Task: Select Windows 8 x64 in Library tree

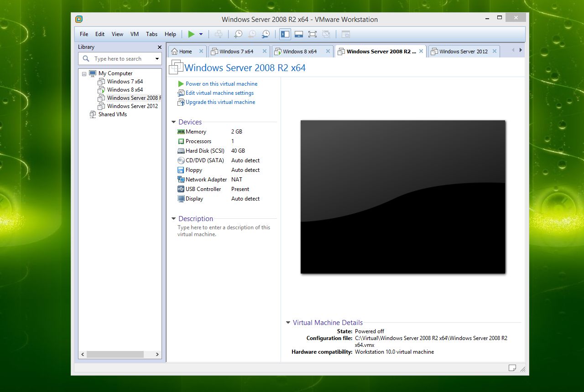Action: (x=125, y=90)
